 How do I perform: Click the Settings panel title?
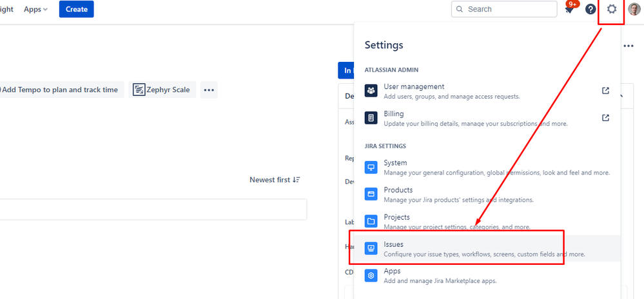click(384, 44)
